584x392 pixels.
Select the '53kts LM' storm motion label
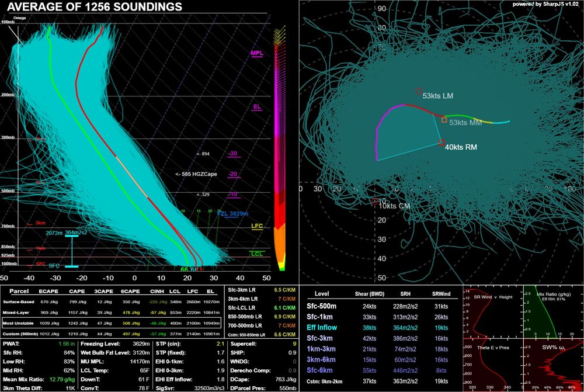click(x=437, y=96)
